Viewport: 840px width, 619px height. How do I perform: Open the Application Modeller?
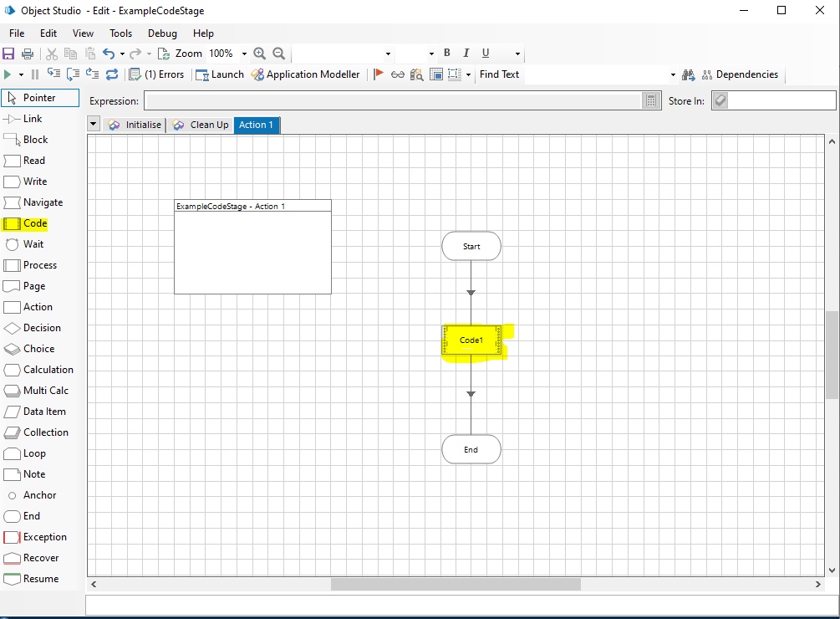pos(306,74)
